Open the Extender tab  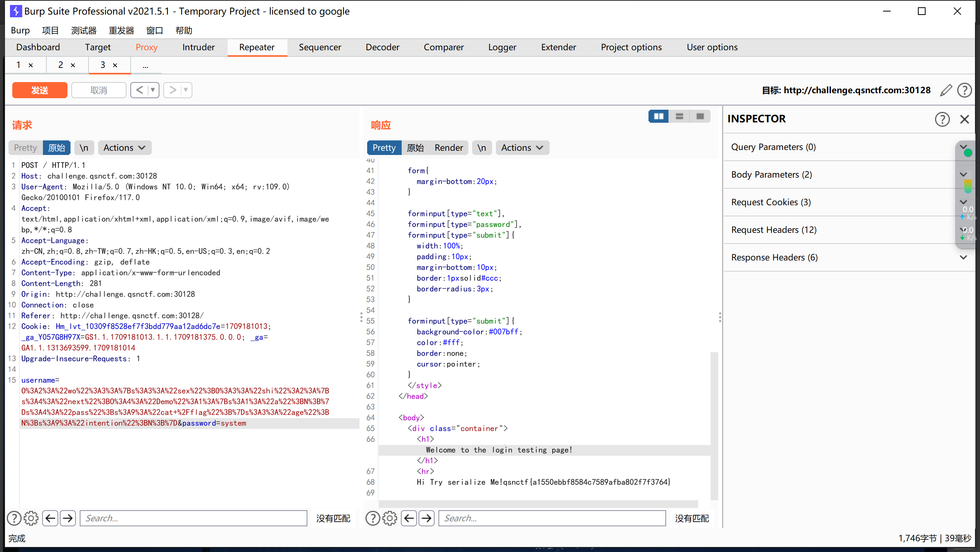558,47
